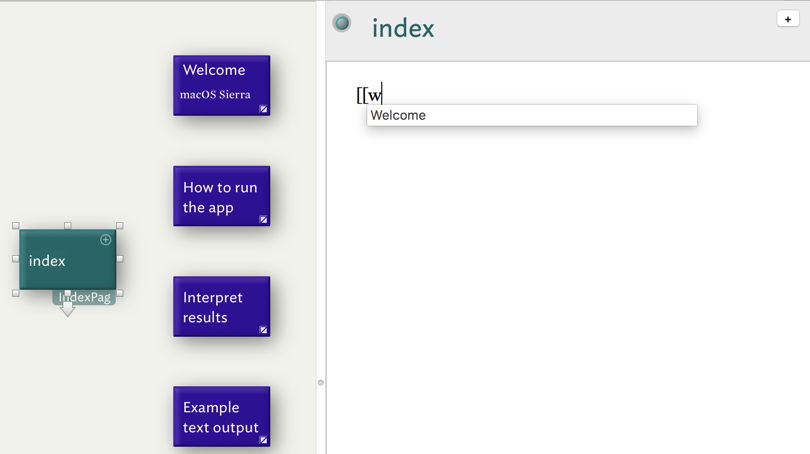Screen dimensions: 810x454
Task: Open the IndexPag prototype tab under index note
Action: [x=90, y=297]
